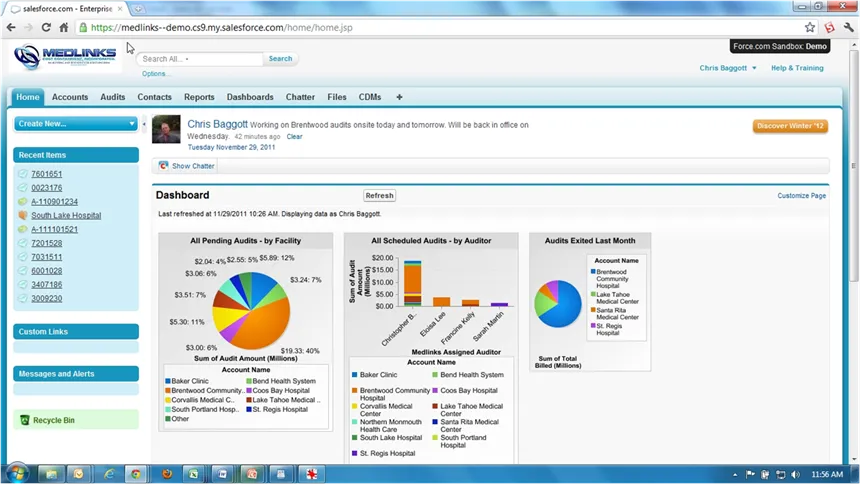Click the Medlinks logo
The width and height of the screenshot is (860, 484).
(x=65, y=56)
